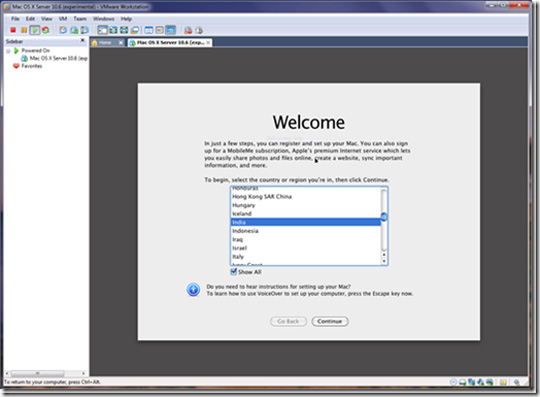Click the country list blue scroll thumb
Image resolution: width=540 pixels, height=397 pixels.
(384, 217)
